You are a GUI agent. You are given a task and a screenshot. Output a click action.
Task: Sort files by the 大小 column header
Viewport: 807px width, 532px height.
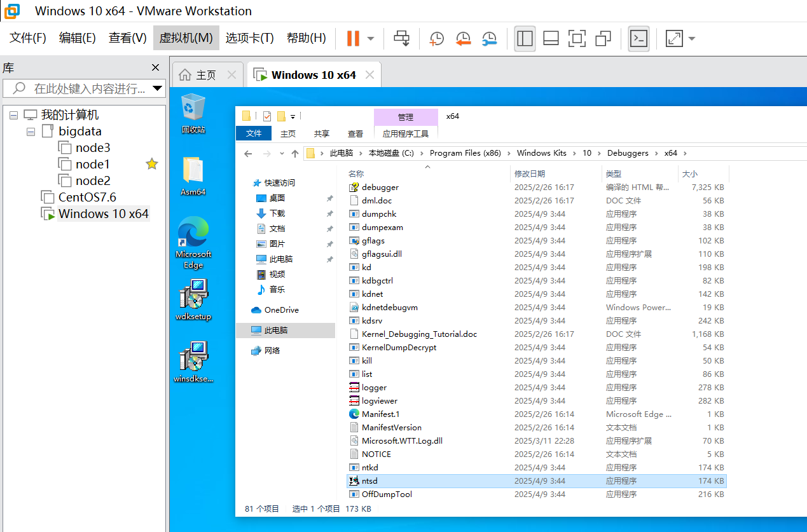tap(690, 174)
